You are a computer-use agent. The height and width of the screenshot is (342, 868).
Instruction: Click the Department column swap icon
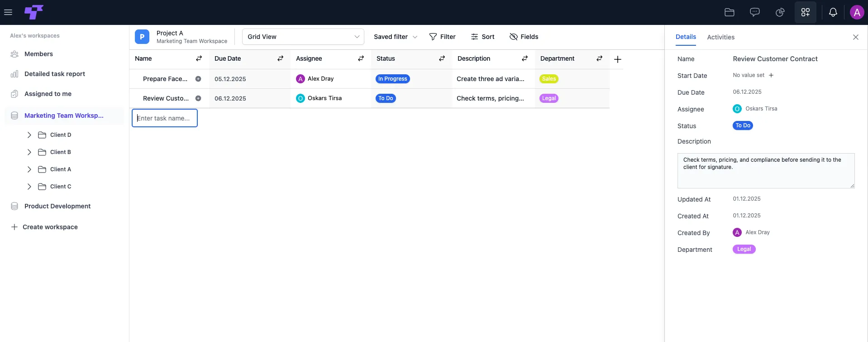pos(599,58)
